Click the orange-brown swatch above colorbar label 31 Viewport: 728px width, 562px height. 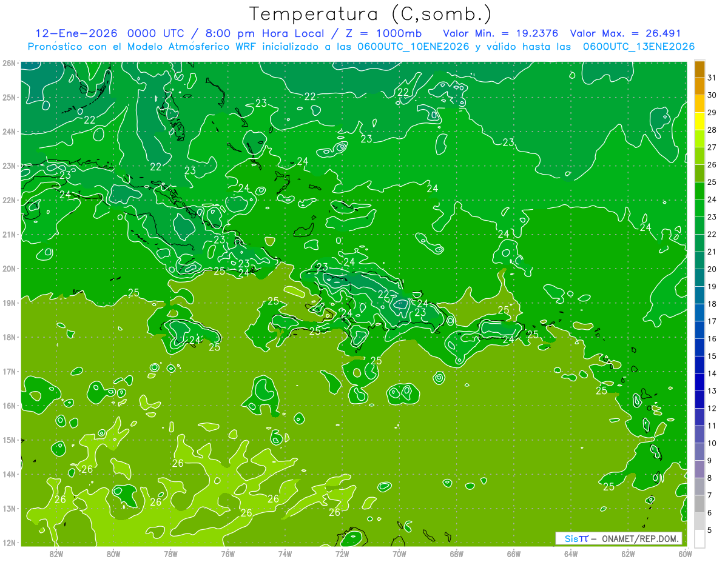pyautogui.click(x=699, y=69)
